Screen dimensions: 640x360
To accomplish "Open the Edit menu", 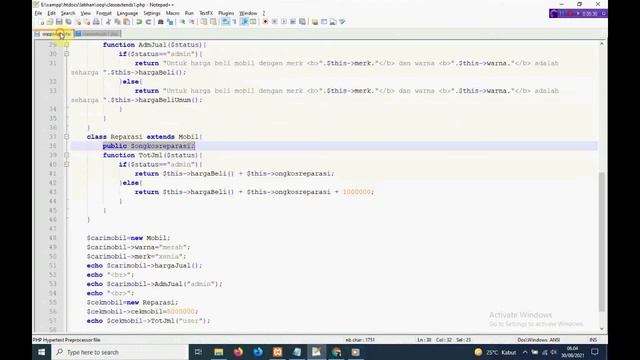I will [x=51, y=13].
